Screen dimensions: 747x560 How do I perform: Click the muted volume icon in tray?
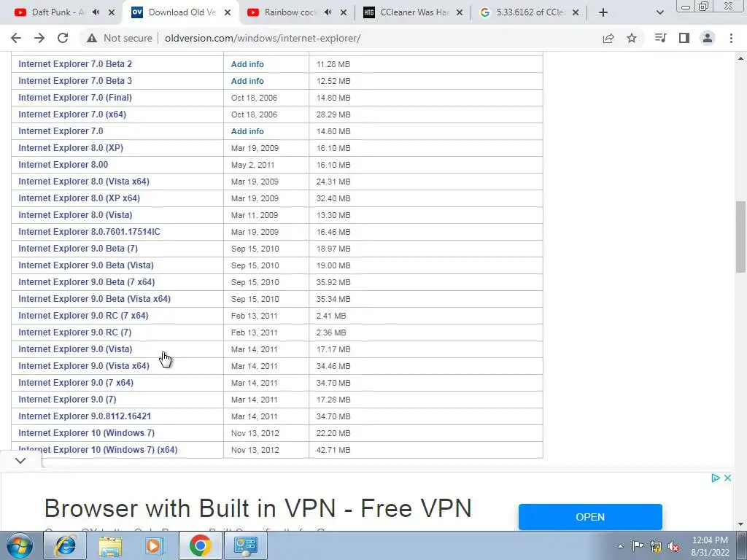[x=673, y=546]
